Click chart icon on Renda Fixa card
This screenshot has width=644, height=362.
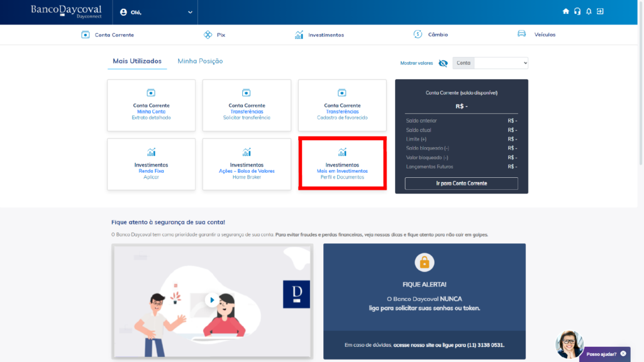click(151, 152)
